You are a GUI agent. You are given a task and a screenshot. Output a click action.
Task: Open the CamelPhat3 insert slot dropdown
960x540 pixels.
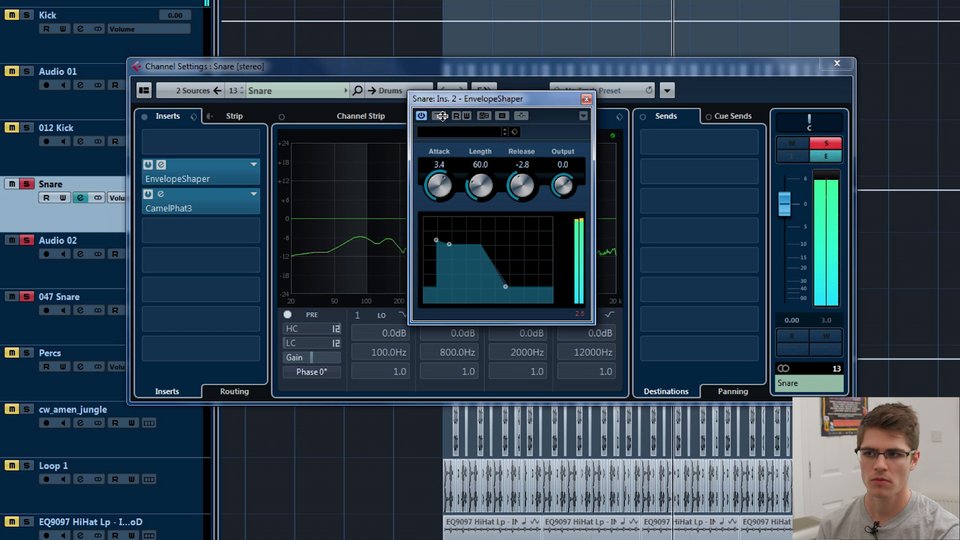pos(253,194)
